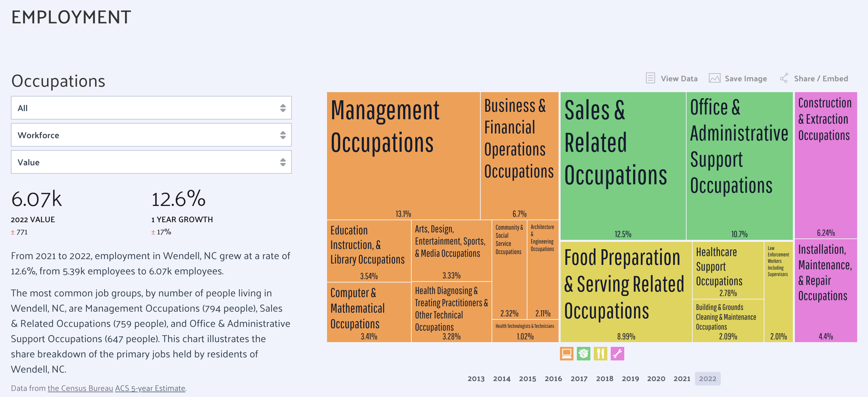Open the "All" occupations dropdown
This screenshot has height=397, width=868.
point(151,108)
